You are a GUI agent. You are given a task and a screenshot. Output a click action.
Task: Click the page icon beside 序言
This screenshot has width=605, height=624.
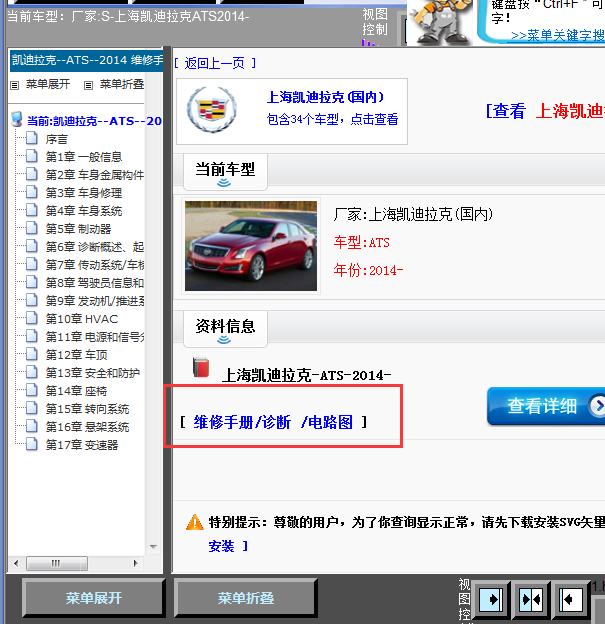32,138
